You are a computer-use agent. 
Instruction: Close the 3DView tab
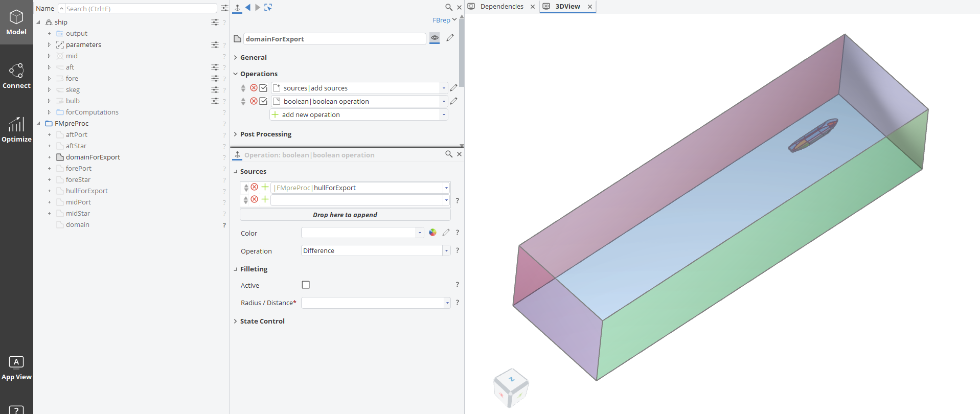pyautogui.click(x=590, y=7)
